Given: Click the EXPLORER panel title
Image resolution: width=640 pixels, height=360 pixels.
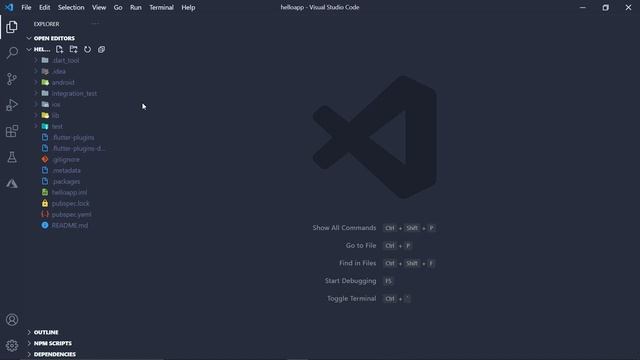Looking at the screenshot, I should click(x=47, y=24).
